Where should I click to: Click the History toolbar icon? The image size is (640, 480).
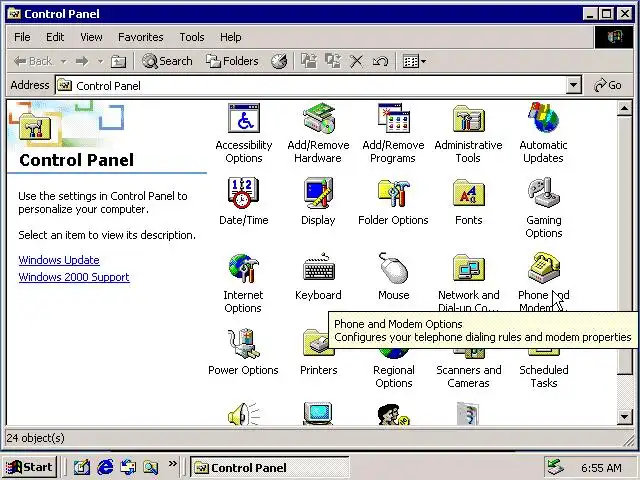(279, 61)
